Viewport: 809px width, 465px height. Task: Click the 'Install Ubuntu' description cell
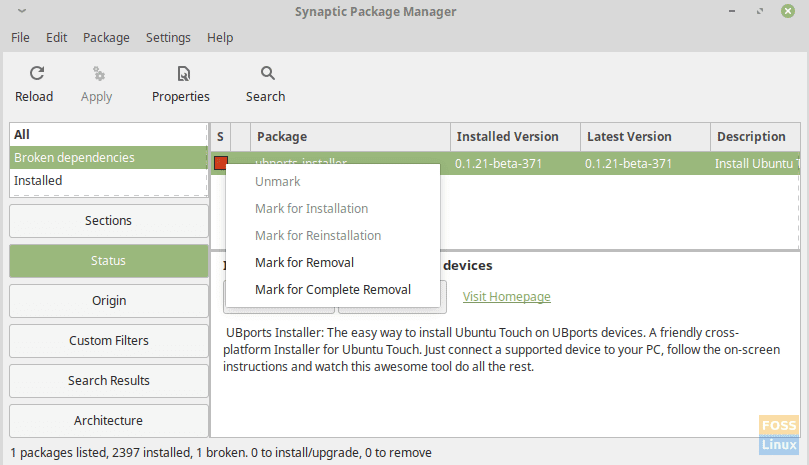click(x=756, y=164)
